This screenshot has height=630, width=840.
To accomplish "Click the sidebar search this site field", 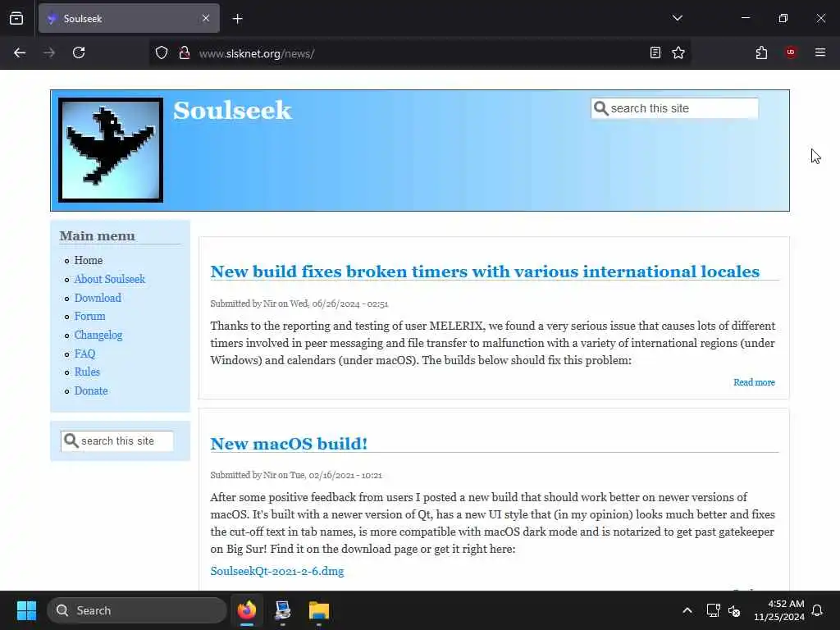I will [116, 441].
